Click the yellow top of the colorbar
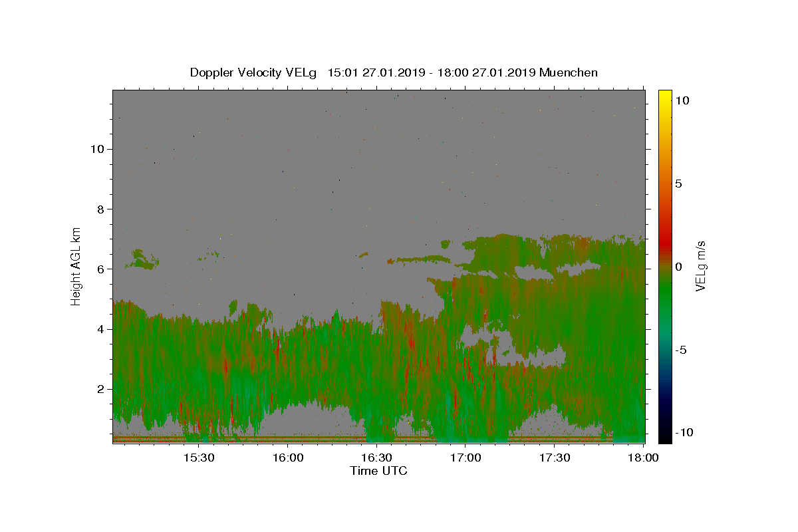This screenshot has height=532, width=798. pos(664,94)
